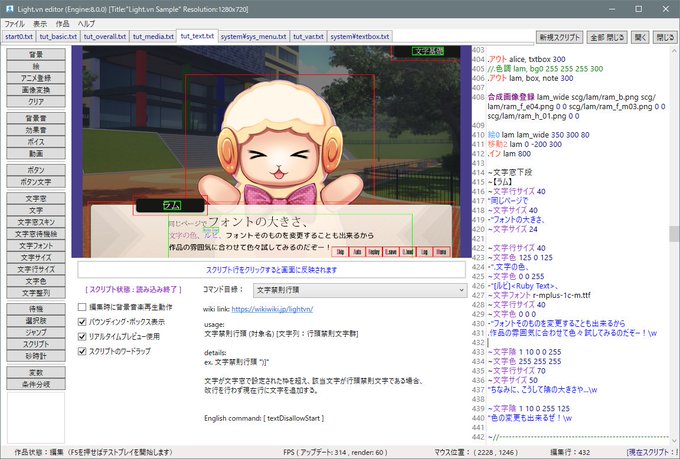Viewport: 680px width, 459px height.
Task: Switch to the system¥textbox.txt tab
Action: [360, 36]
